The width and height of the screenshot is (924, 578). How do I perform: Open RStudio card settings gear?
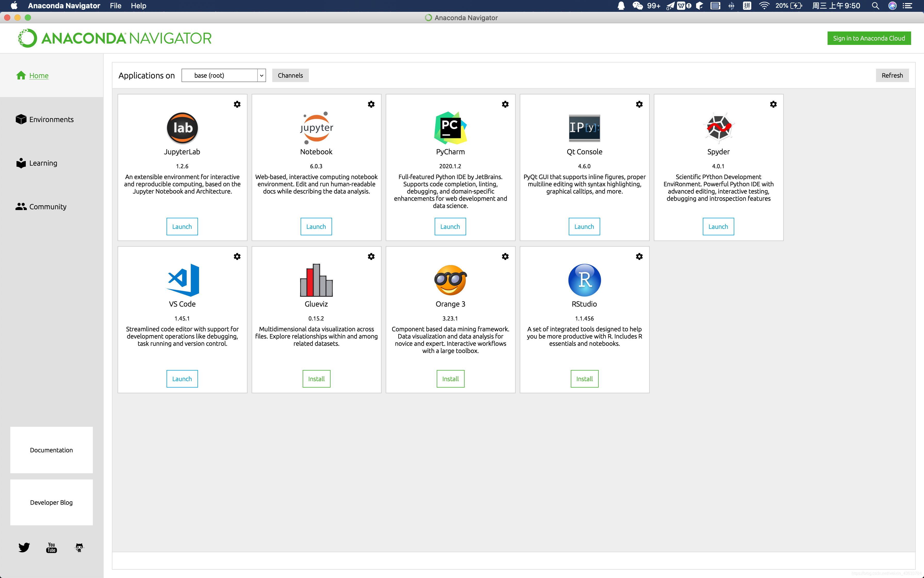(x=639, y=256)
